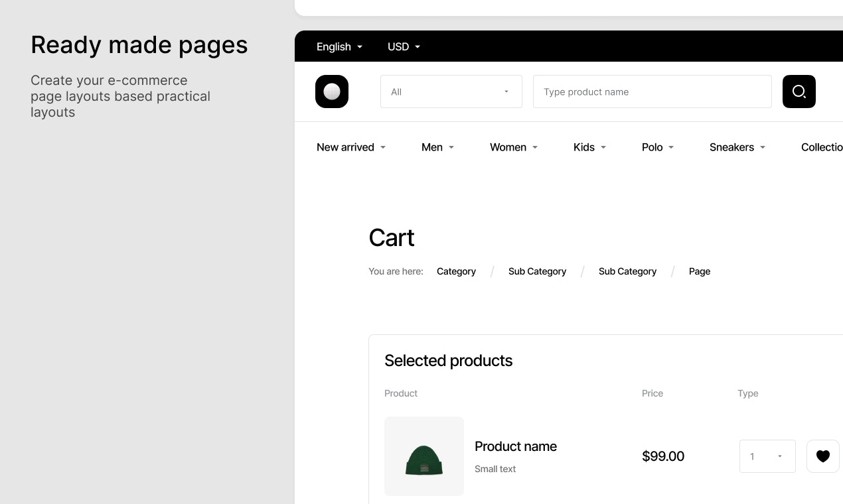
Task: Open the USD currency dropdown
Action: [404, 46]
